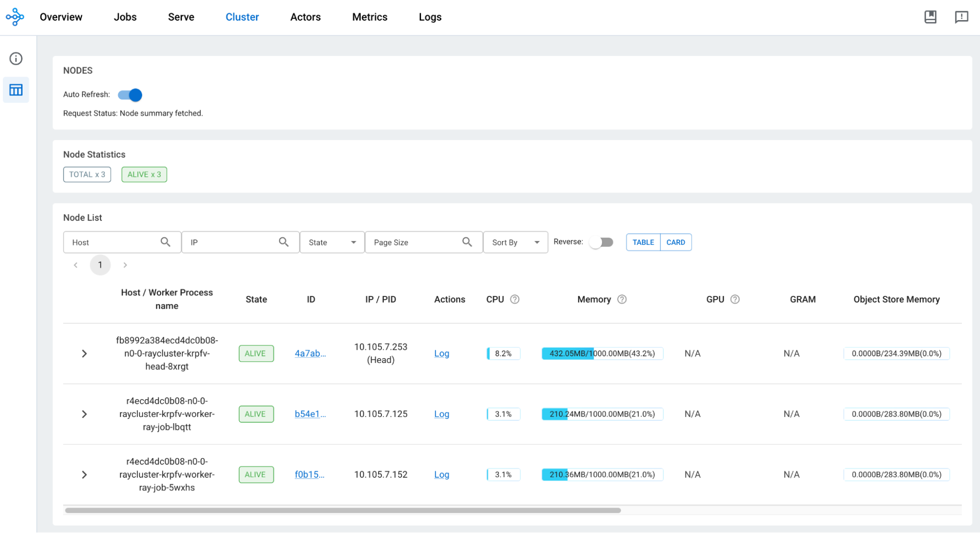Click the ALIVE x 3 statistics badge
The width and height of the screenshot is (980, 533).
[144, 174]
